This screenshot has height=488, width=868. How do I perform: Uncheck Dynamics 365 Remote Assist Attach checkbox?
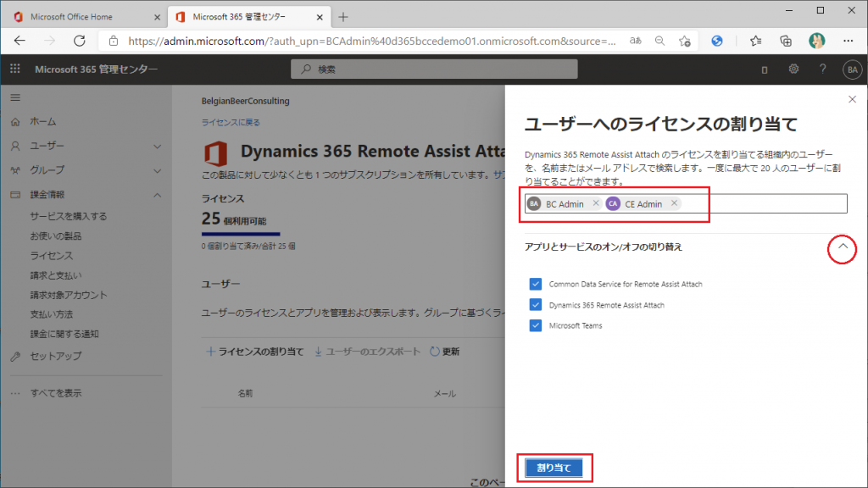point(536,305)
